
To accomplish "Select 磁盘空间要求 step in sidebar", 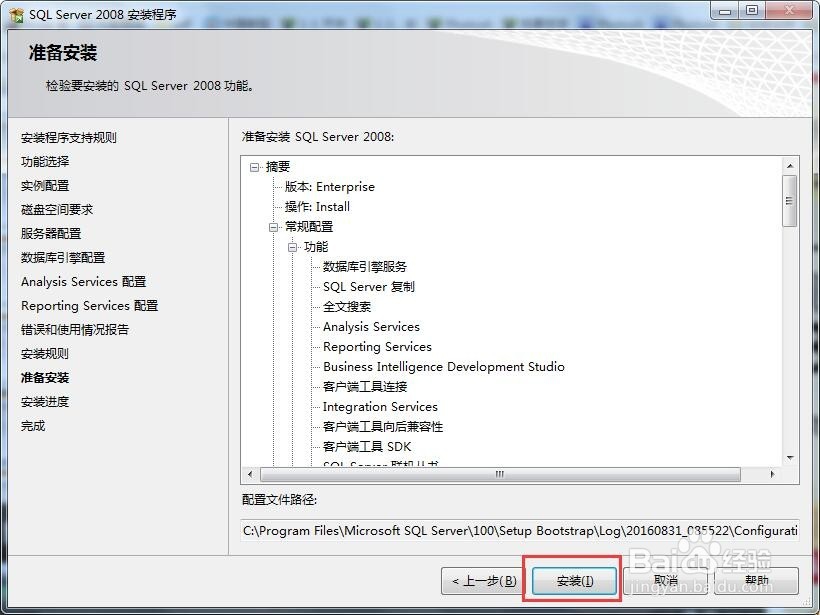I will [56, 210].
